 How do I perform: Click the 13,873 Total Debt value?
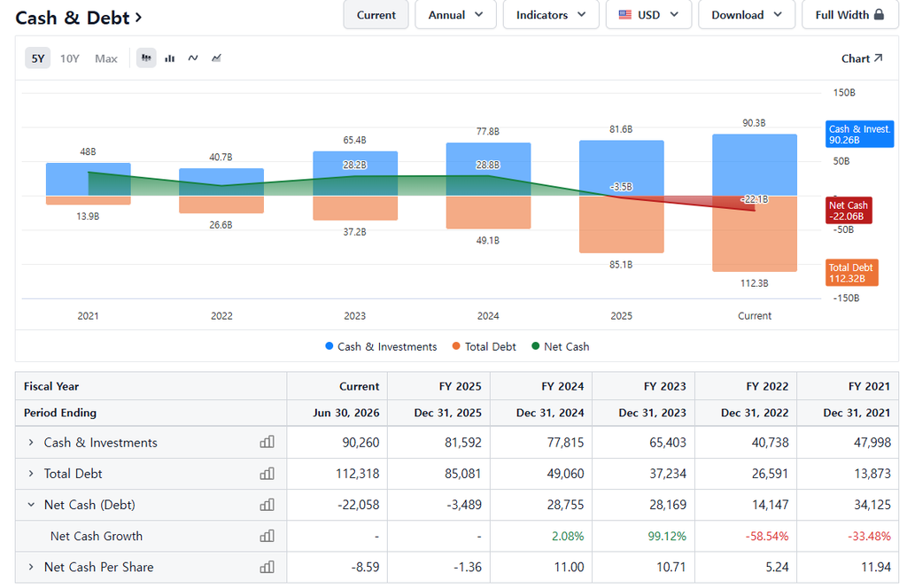coord(872,474)
